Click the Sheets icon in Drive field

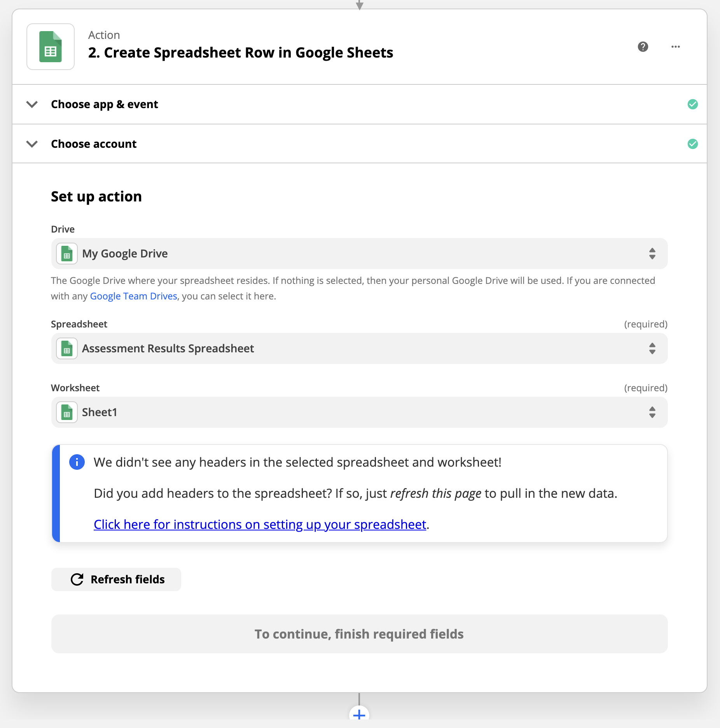[x=67, y=254]
